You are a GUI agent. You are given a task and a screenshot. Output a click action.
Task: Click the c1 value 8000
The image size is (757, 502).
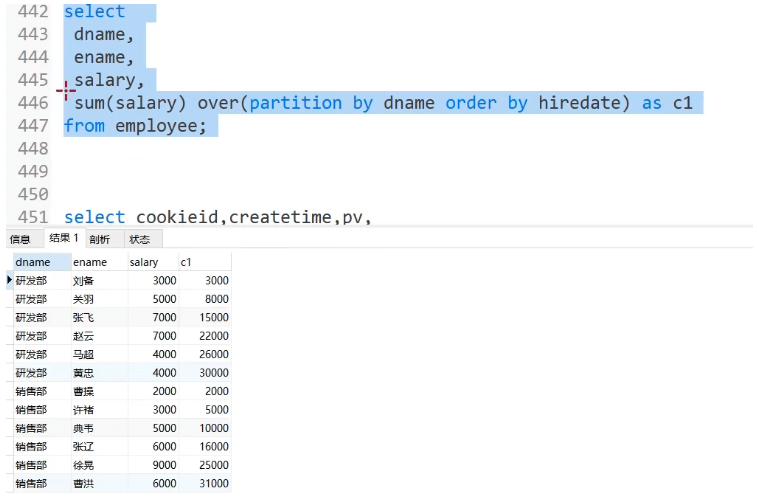coord(216,299)
